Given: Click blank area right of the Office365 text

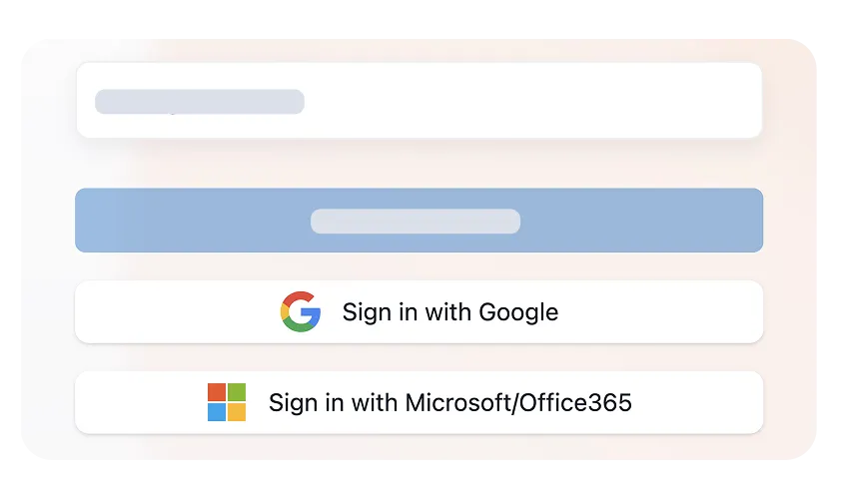Looking at the screenshot, I should (x=697, y=402).
